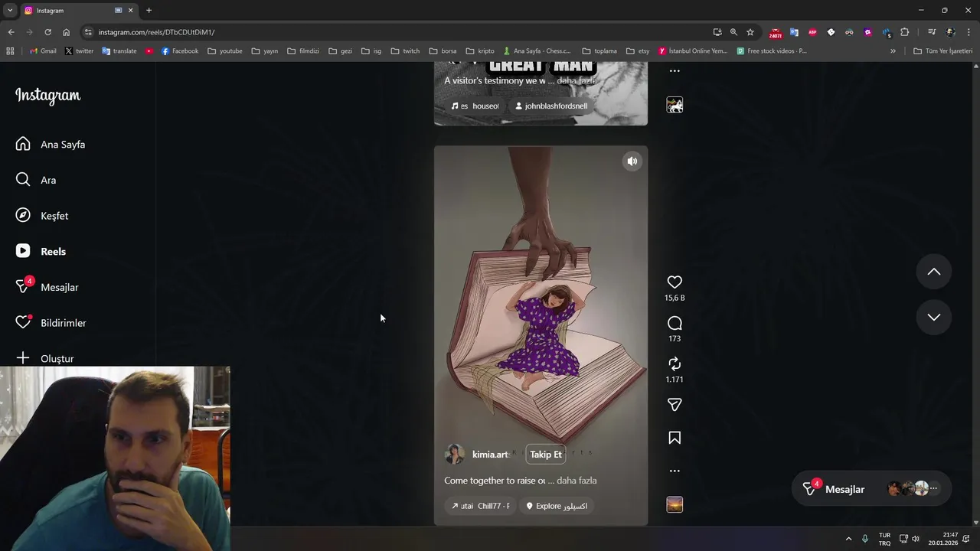This screenshot has width=980, height=551.
Task: Click TUR language indicator
Action: 884,539
